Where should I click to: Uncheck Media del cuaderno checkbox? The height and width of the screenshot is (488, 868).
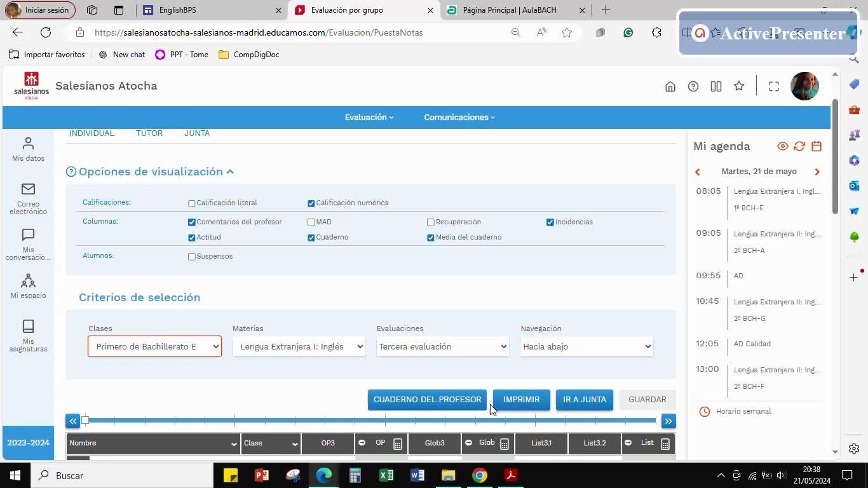[431, 238]
